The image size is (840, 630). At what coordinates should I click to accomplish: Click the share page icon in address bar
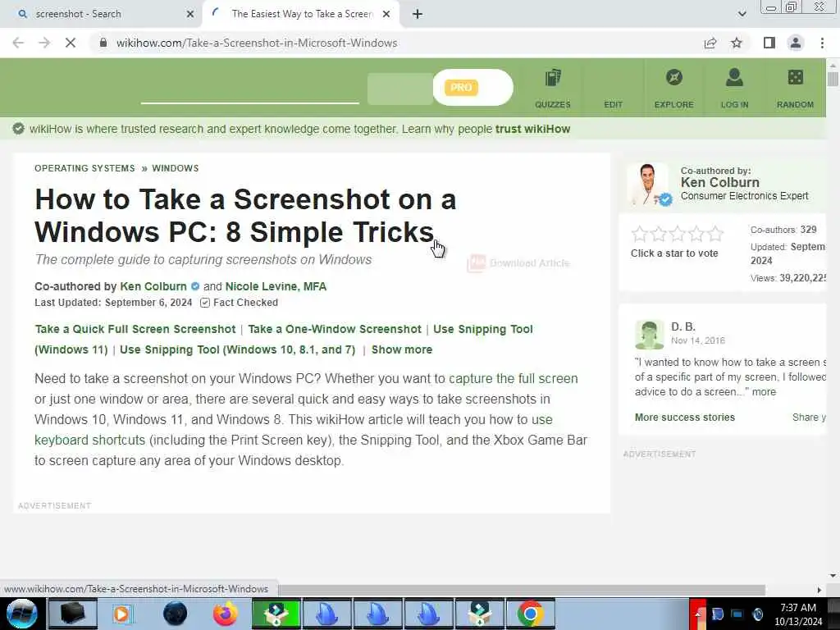pos(710,43)
